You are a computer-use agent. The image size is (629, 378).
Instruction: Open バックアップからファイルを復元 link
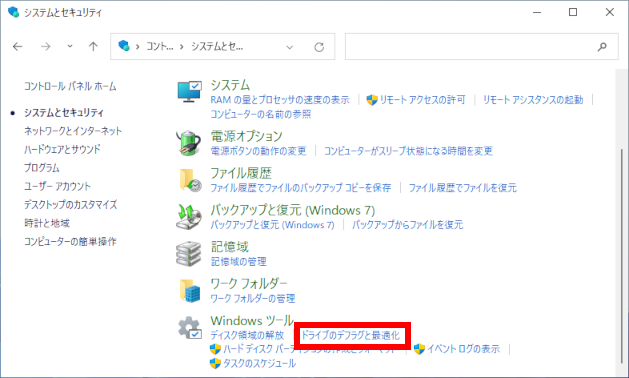point(408,225)
